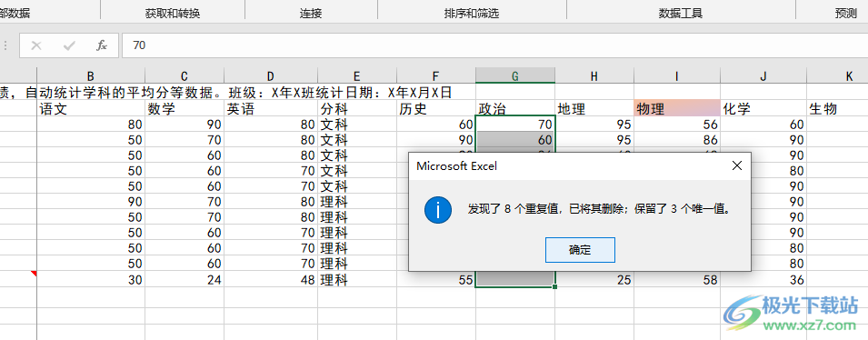Select the cell with 55 in column F
868x340 pixels.
[x=436, y=280]
